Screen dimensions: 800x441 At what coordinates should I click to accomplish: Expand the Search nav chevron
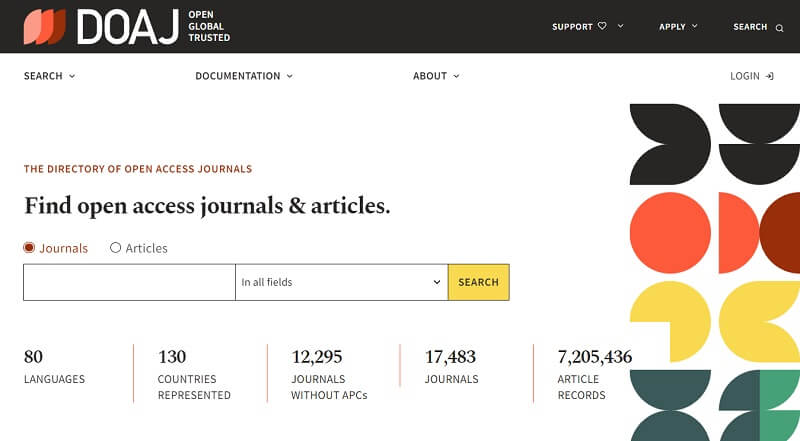[x=72, y=76]
